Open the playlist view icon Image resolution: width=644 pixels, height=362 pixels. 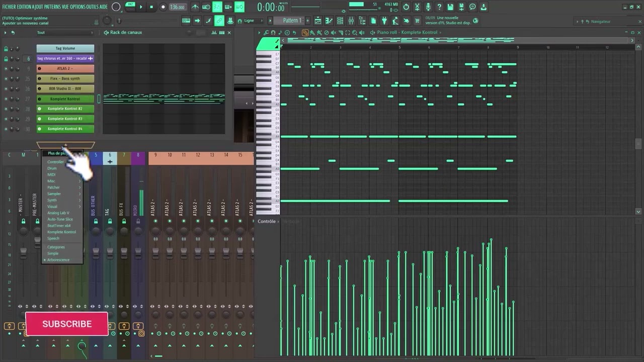point(317,21)
